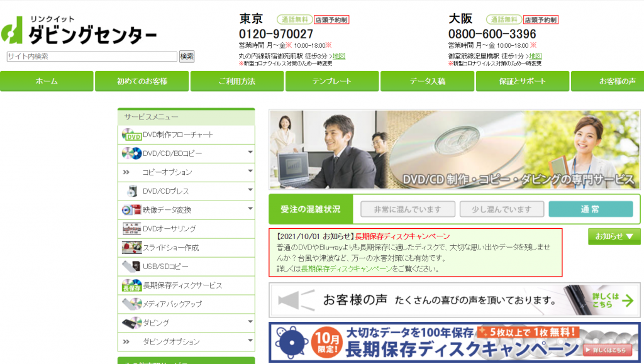Expand the DVD/CD/BDコピー submenu arrow

[x=250, y=153]
